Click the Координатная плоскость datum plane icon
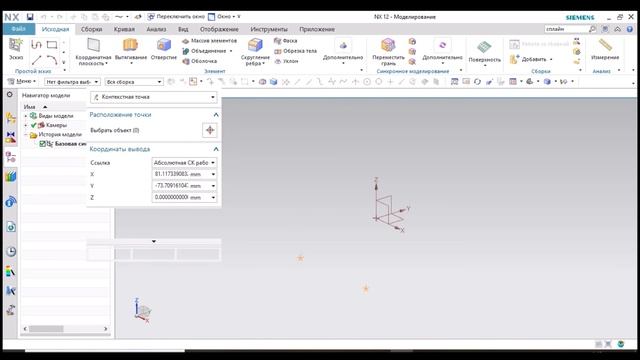This screenshot has width=640, height=360. click(x=93, y=45)
